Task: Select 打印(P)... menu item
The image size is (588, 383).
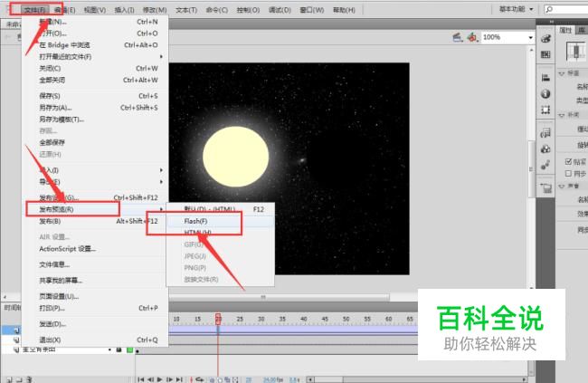Action: pyautogui.click(x=95, y=308)
